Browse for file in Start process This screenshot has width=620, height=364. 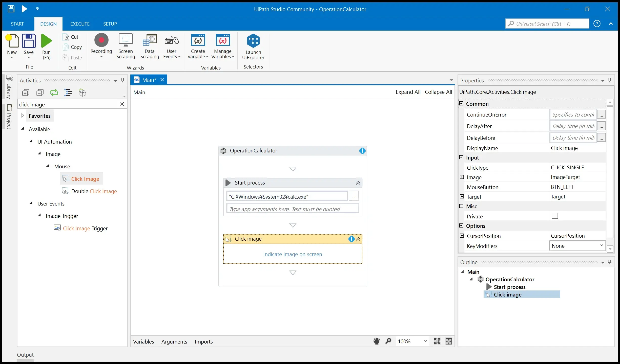pyautogui.click(x=354, y=196)
